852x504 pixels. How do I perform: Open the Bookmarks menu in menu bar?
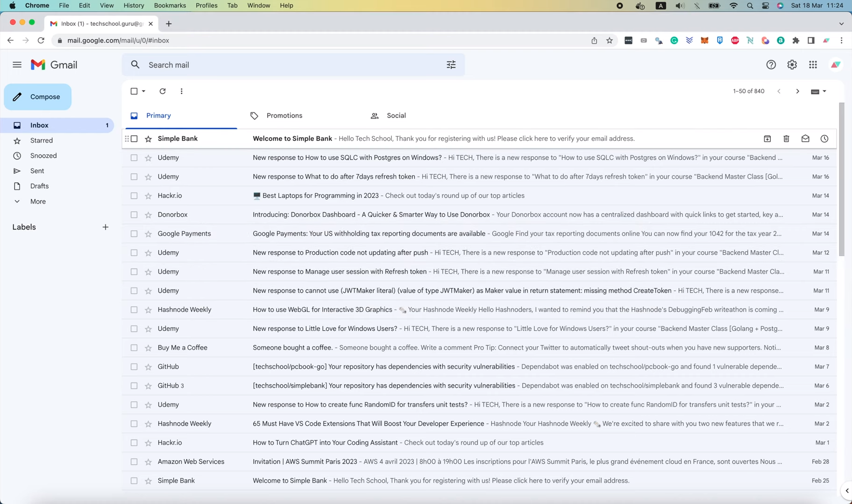point(170,6)
